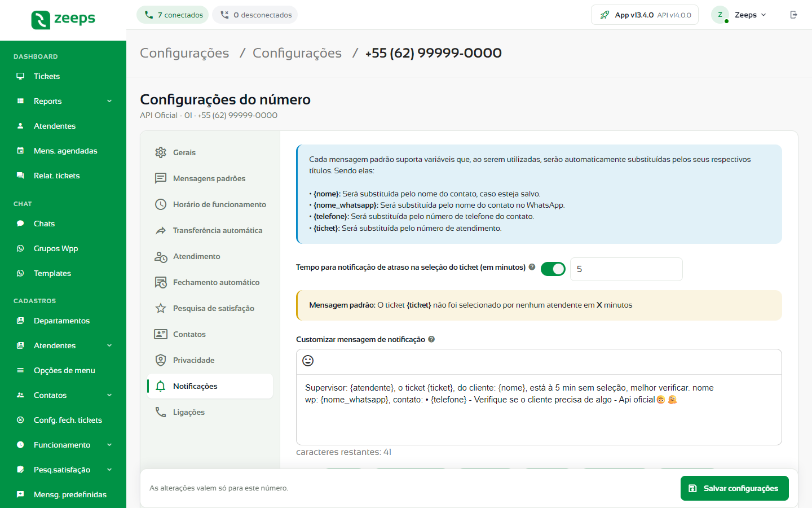This screenshot has height=508, width=812.
Task: Expand the Reports sidebar menu chevron
Action: point(109,101)
